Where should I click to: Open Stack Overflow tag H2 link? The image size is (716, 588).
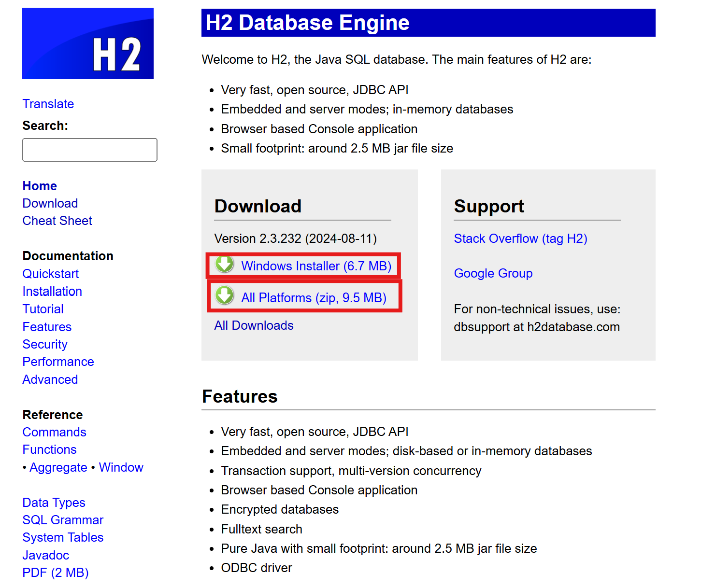[520, 238]
